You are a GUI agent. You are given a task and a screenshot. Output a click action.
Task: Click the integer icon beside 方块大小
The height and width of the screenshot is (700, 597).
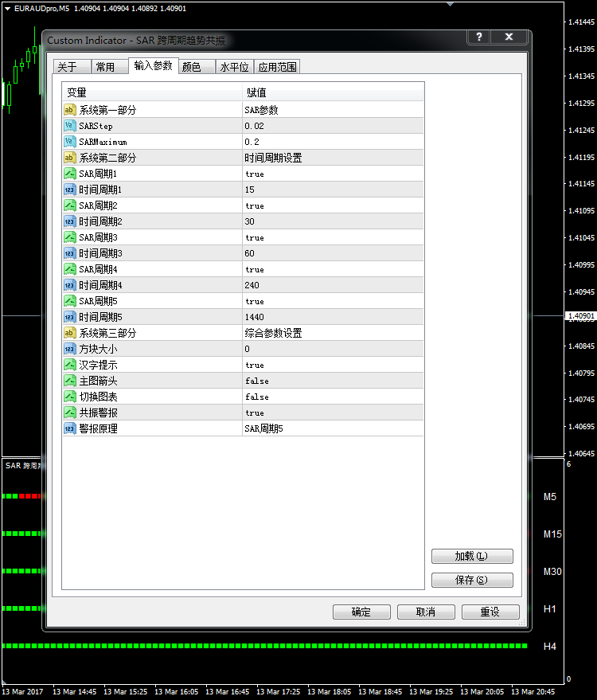pyautogui.click(x=69, y=349)
